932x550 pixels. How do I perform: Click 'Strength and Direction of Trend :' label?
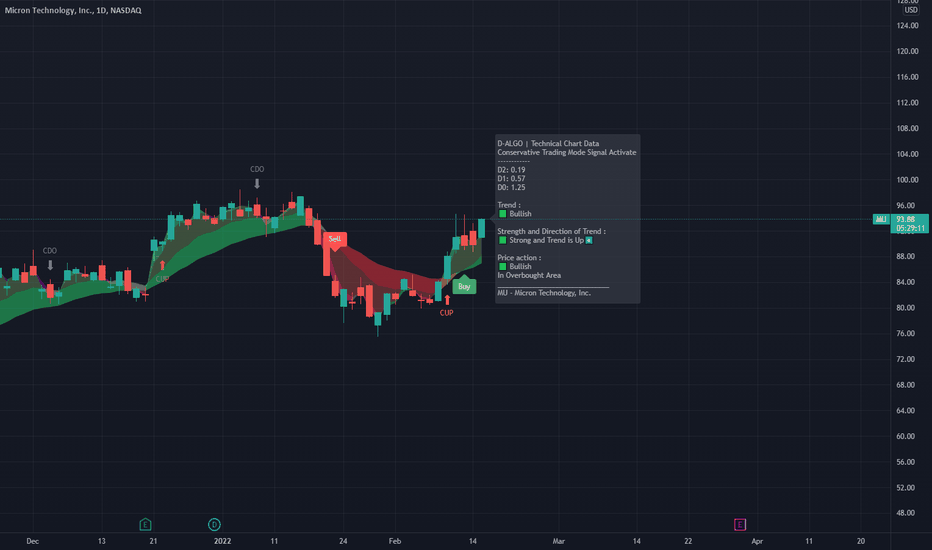coord(551,231)
